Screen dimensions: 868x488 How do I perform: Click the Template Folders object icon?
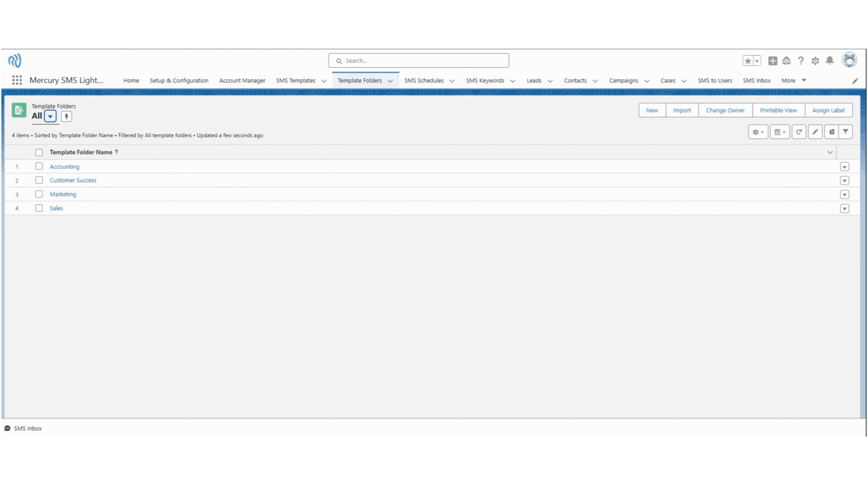point(19,110)
